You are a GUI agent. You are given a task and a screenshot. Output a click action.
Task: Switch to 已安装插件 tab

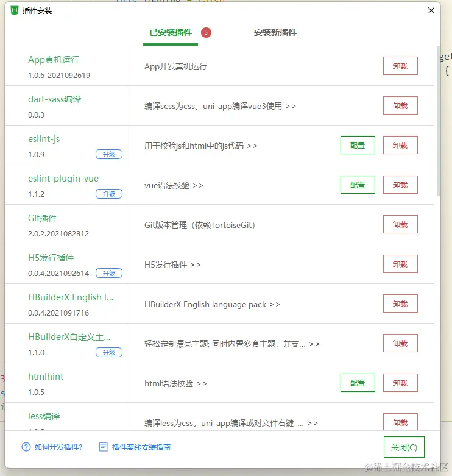point(171,32)
